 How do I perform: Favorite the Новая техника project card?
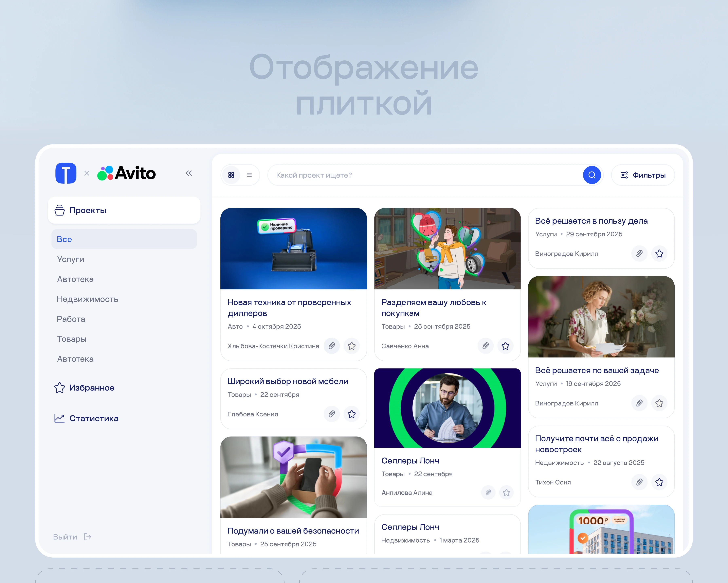[351, 346]
